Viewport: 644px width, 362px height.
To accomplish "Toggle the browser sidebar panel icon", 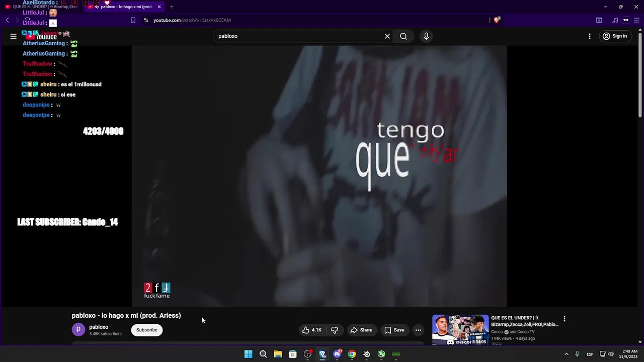I will 599,20.
